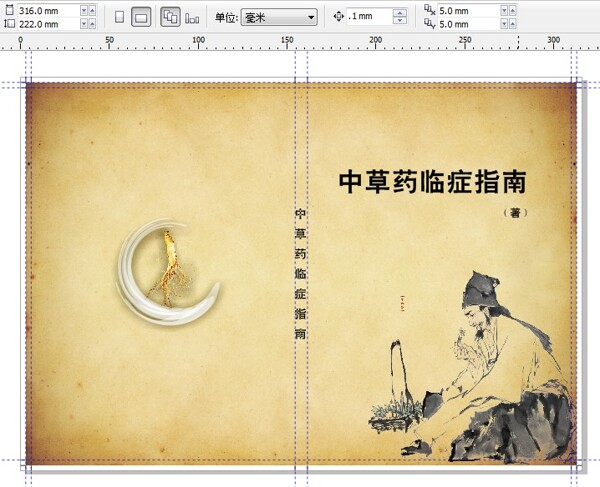The image size is (600, 487).
Task: Increase page height with up arrow
Action: tap(92, 24)
